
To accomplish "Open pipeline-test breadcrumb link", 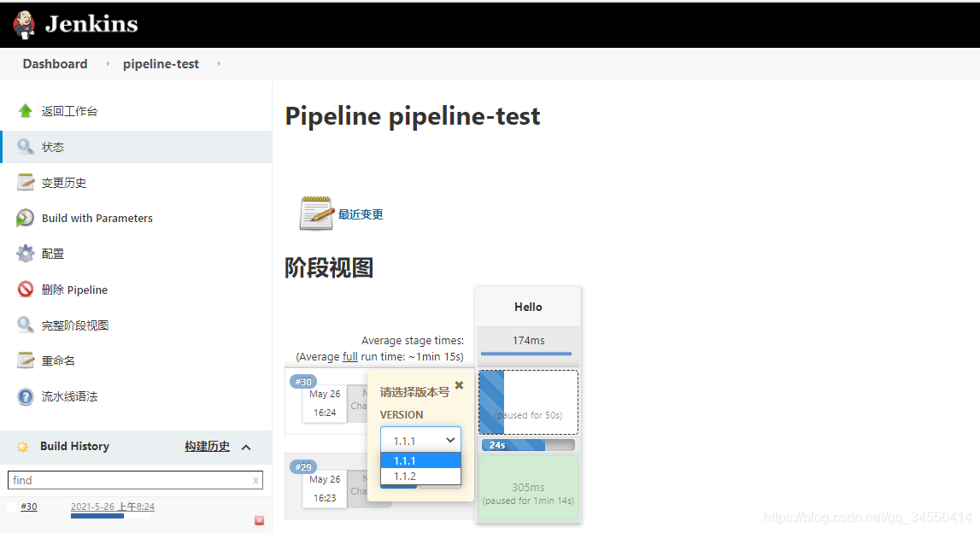I will [161, 64].
